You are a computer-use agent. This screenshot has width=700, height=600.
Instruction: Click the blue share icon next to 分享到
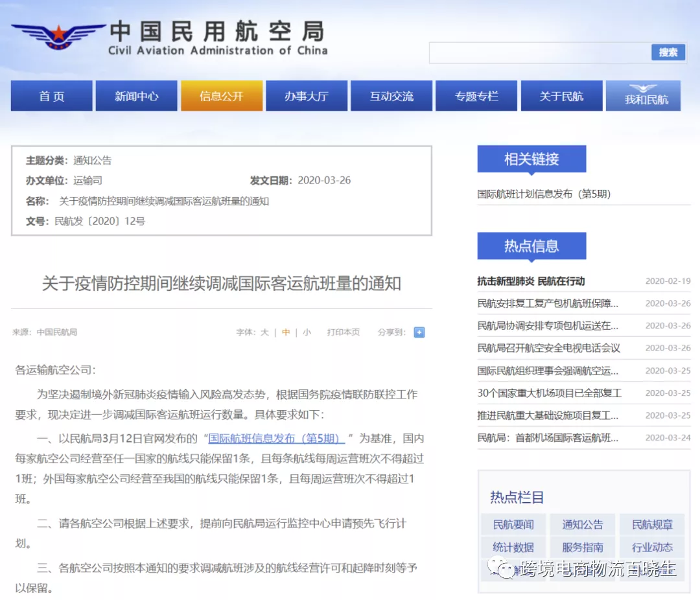tap(419, 332)
